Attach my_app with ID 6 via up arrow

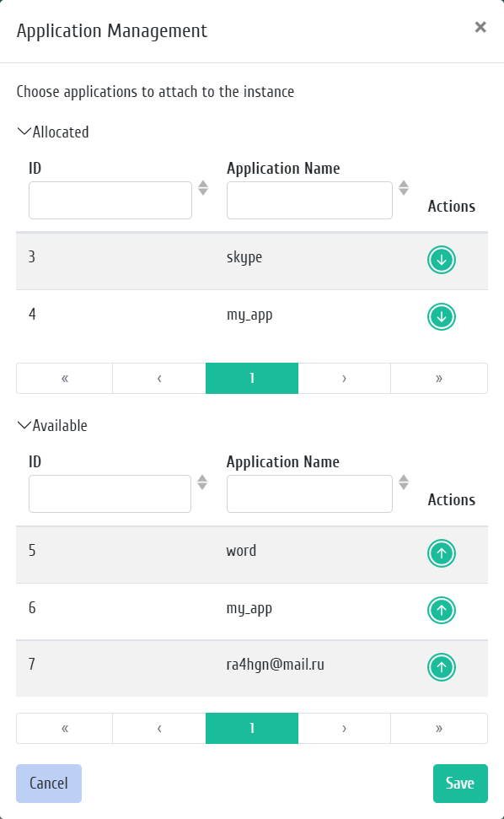pos(442,610)
